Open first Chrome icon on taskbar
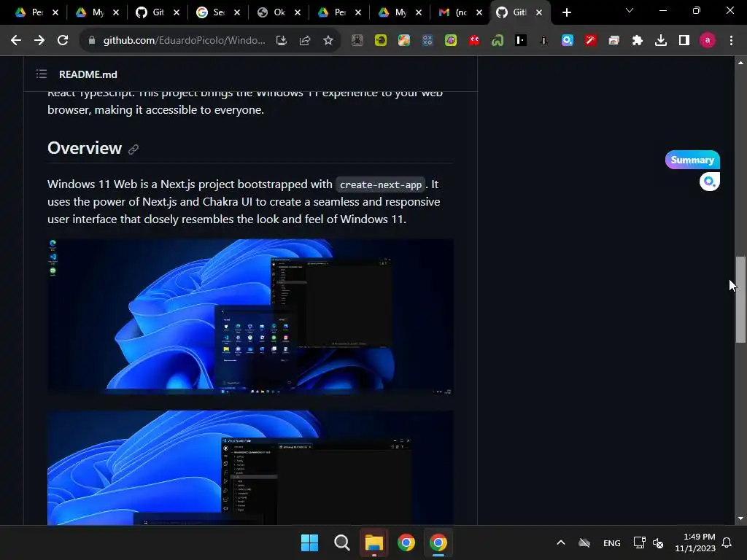The width and height of the screenshot is (747, 560). [406, 542]
